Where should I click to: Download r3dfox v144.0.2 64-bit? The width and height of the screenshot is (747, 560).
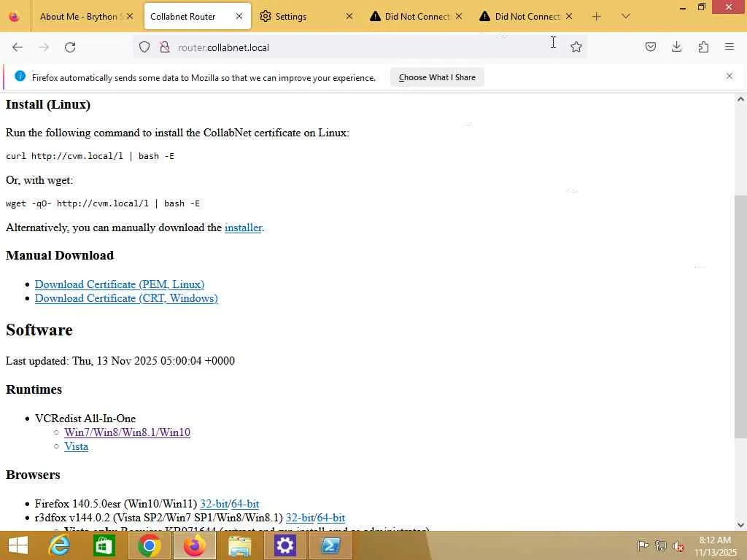click(331, 518)
